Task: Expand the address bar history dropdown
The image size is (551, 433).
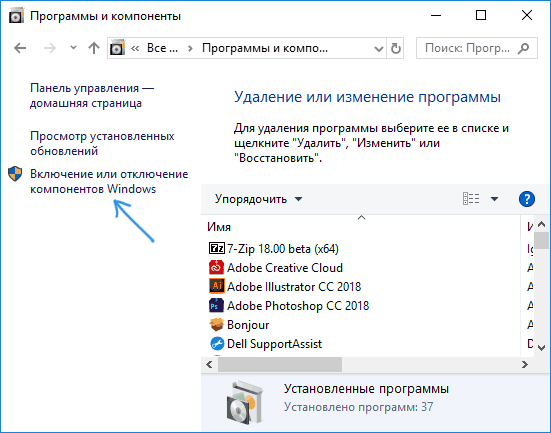Action: click(x=378, y=49)
